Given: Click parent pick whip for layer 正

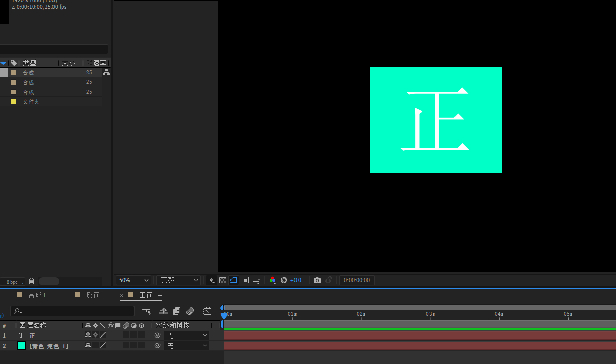Looking at the screenshot, I should pyautogui.click(x=157, y=335).
